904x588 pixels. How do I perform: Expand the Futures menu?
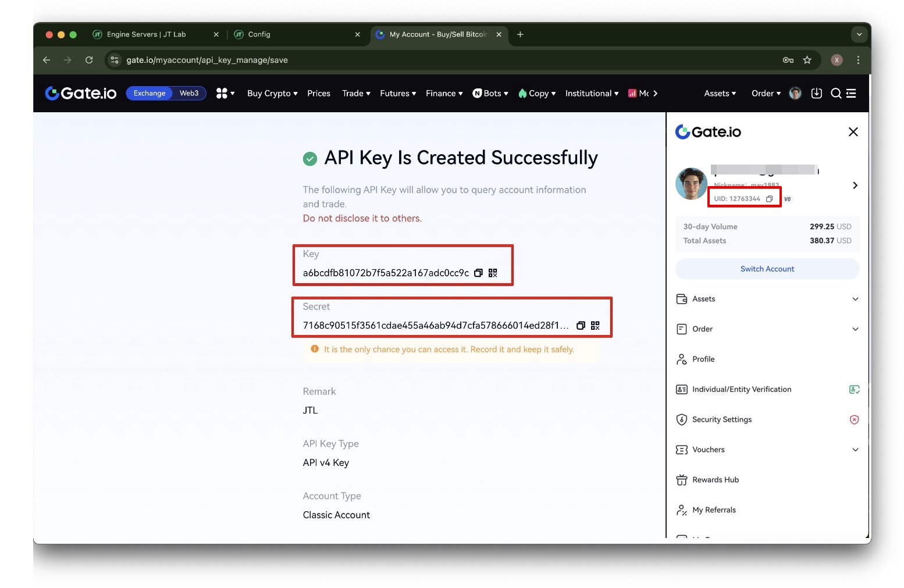tap(398, 93)
